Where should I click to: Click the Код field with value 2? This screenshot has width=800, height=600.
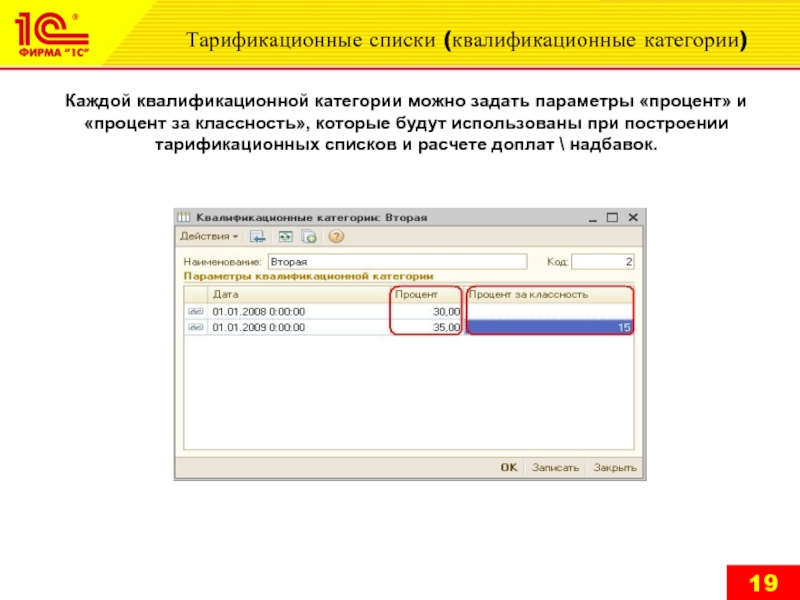tap(603, 262)
